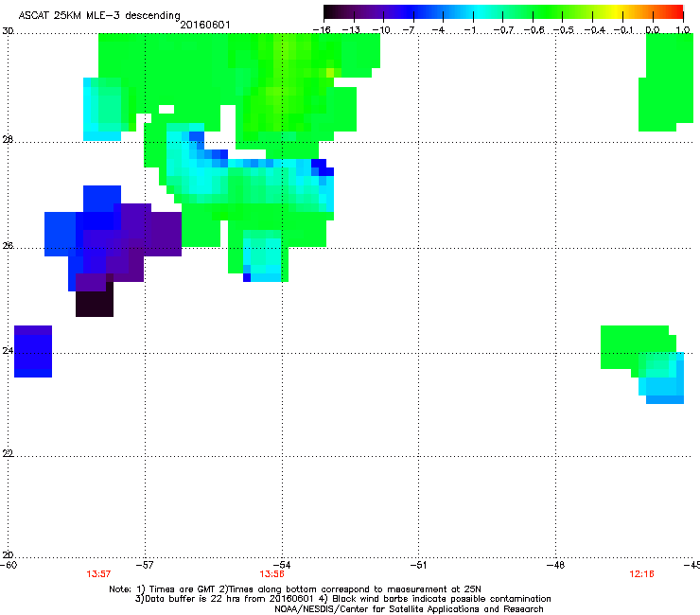This screenshot has height=615, width=700.
Task: Click the -0.5 color bar label
Action: pyautogui.click(x=564, y=30)
